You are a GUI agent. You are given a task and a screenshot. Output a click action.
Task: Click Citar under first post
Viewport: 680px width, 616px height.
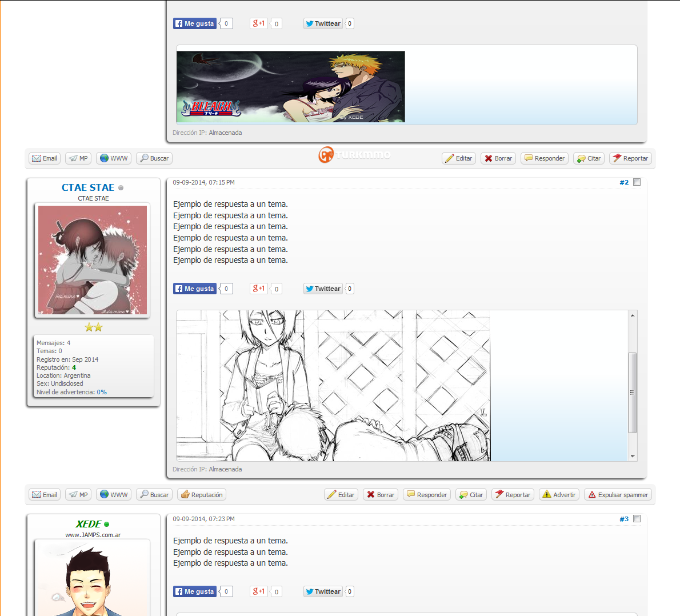tap(589, 158)
